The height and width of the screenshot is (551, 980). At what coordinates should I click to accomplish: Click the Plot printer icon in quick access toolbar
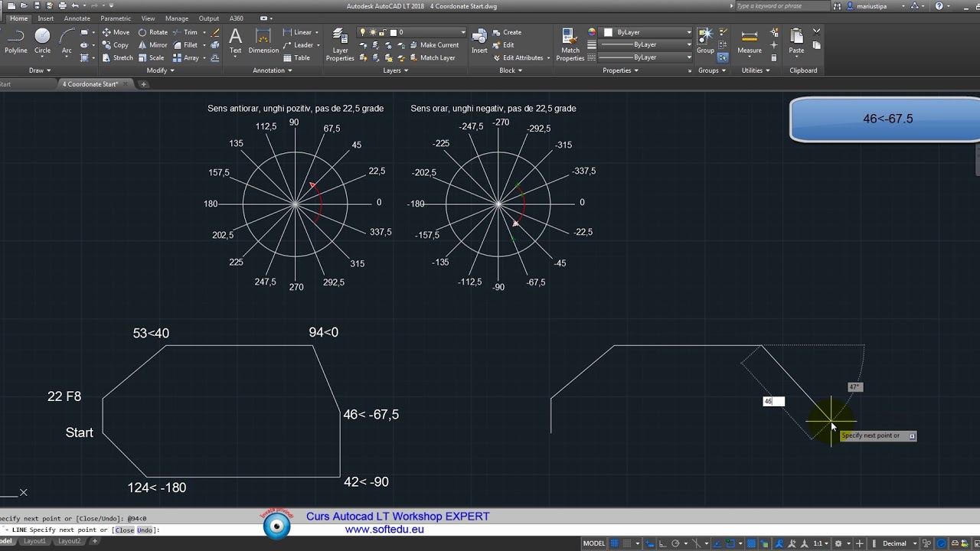coord(62,5)
